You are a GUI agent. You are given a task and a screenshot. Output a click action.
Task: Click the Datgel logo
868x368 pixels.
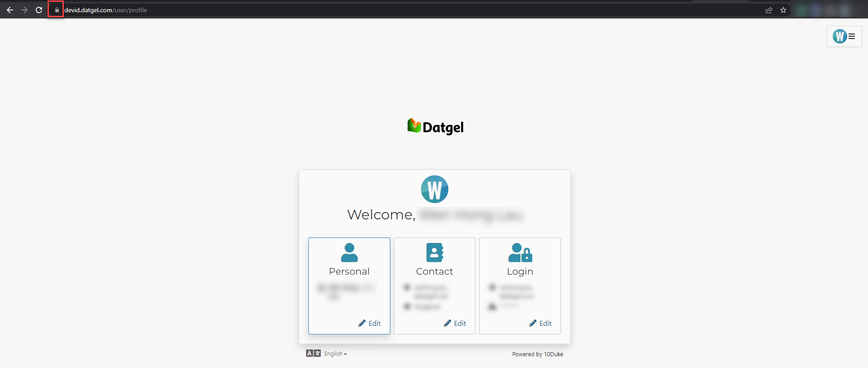pyautogui.click(x=435, y=127)
